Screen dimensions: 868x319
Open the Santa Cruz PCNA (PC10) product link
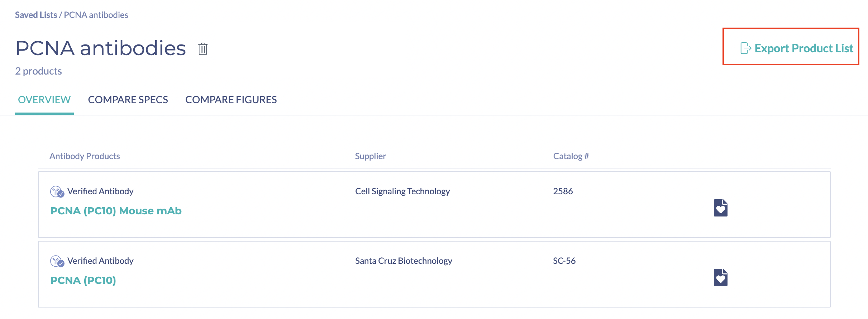click(83, 280)
